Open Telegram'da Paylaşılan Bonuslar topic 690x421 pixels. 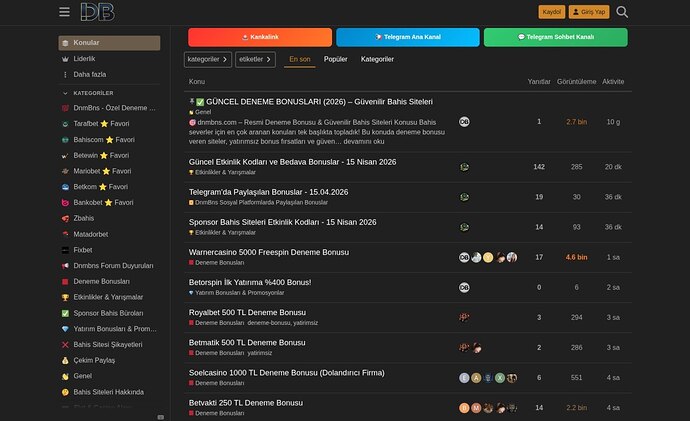268,192
